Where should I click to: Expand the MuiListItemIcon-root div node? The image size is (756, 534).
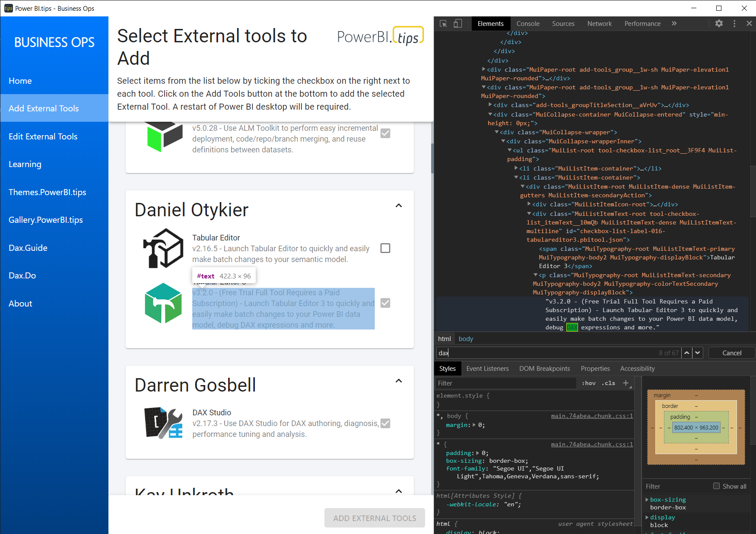coord(529,204)
